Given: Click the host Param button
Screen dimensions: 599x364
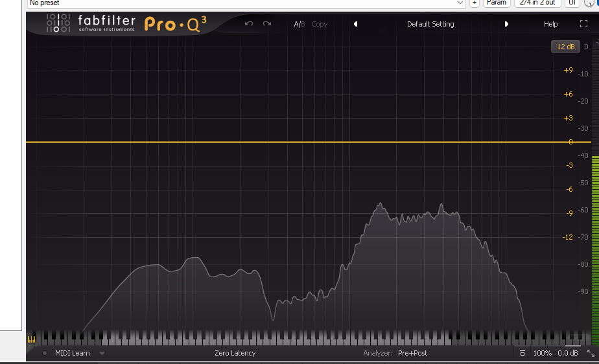Looking at the screenshot, I should pyautogui.click(x=496, y=3).
